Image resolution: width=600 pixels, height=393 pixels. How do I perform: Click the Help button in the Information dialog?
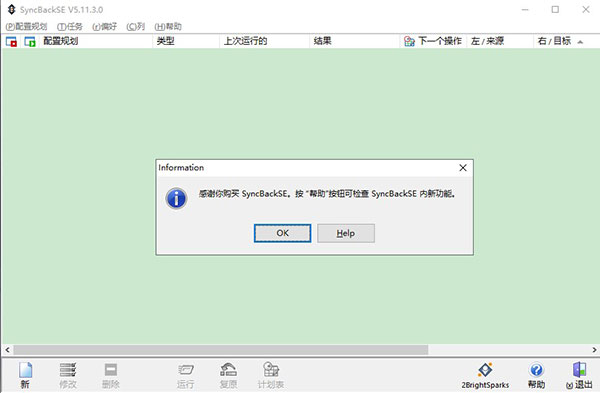(x=346, y=233)
